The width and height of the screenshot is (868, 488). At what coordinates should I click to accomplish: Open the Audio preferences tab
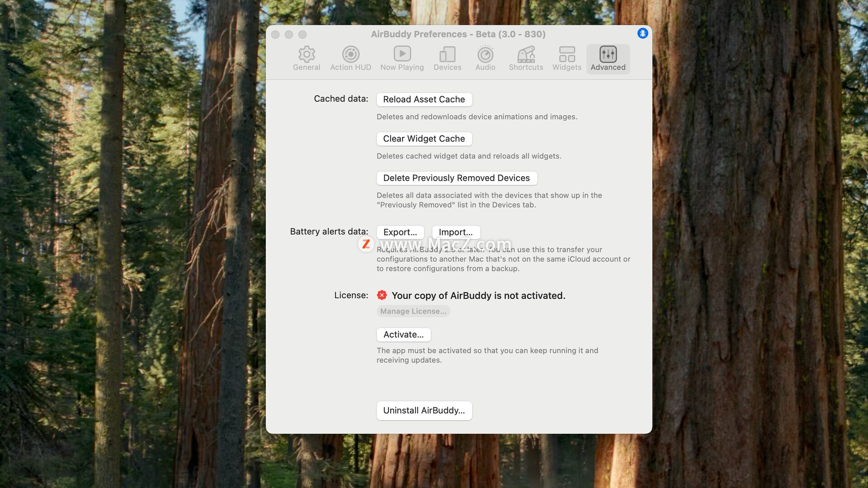[485, 59]
